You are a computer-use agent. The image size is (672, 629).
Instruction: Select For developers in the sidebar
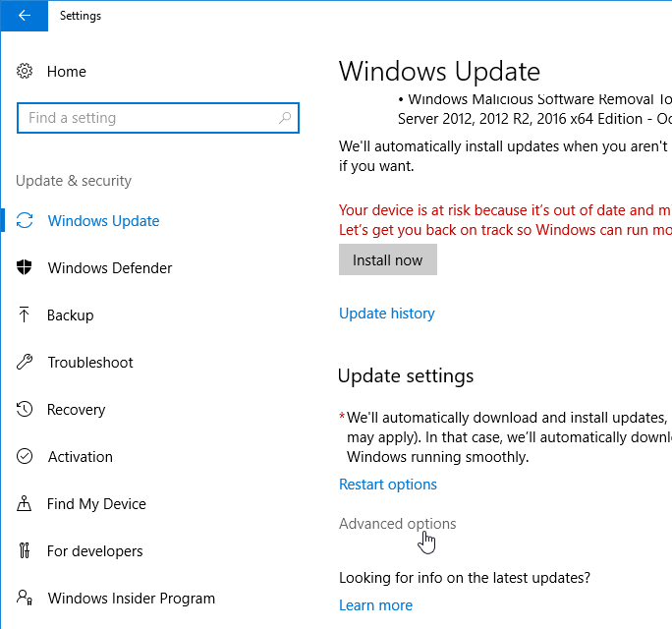(x=94, y=551)
